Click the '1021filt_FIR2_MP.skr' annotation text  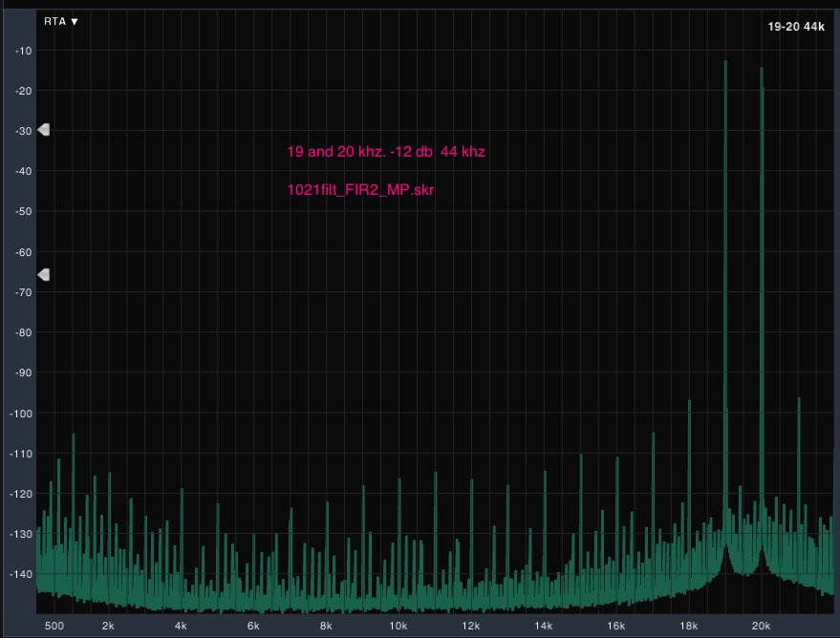click(x=360, y=190)
